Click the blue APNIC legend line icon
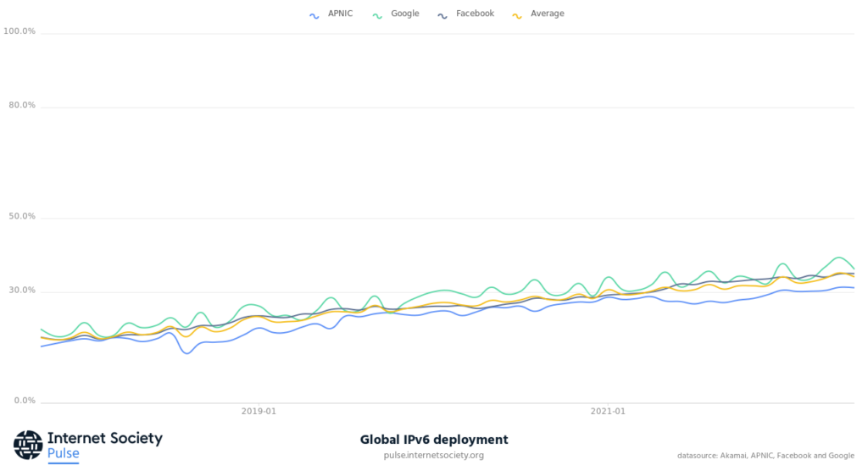The height and width of the screenshot is (471, 868). tap(314, 14)
